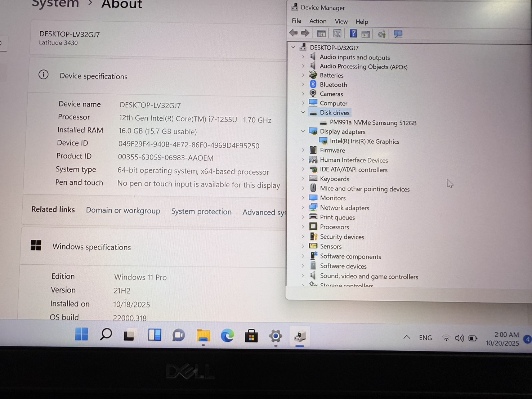Collapse the Disk drives category

(x=303, y=112)
